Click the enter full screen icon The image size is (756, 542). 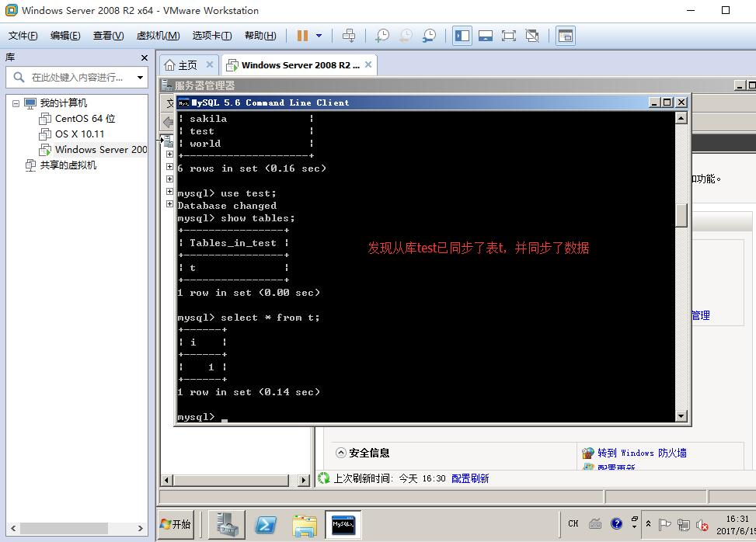509,36
